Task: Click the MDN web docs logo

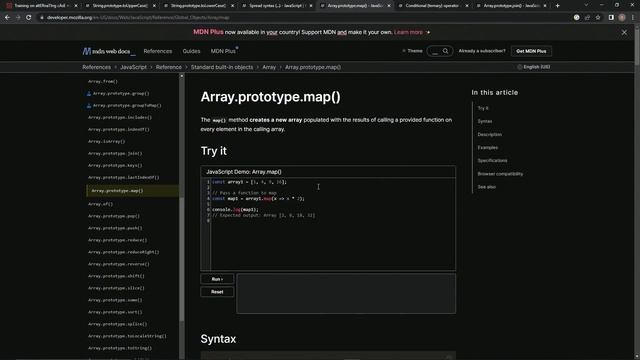Action: pyautogui.click(x=109, y=51)
